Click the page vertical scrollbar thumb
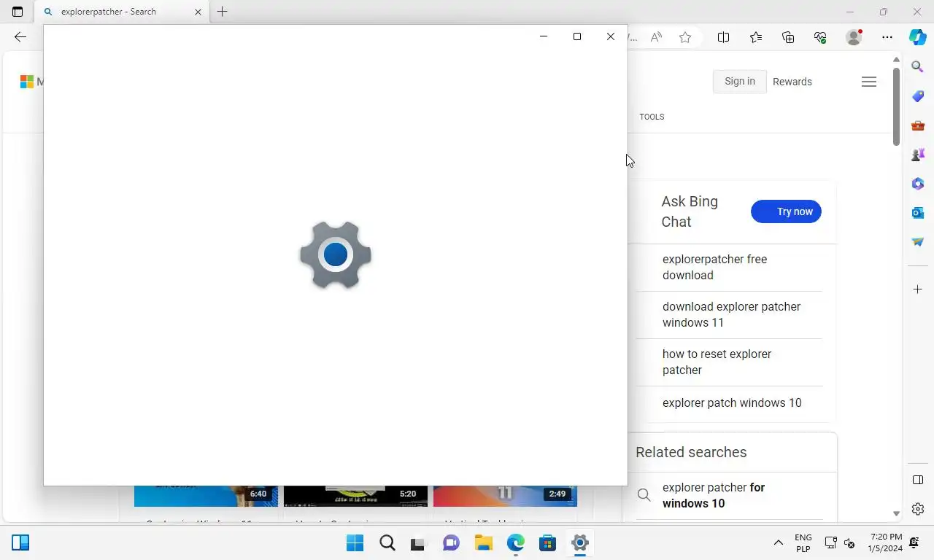Viewport: 934px width, 560px height. (x=897, y=106)
